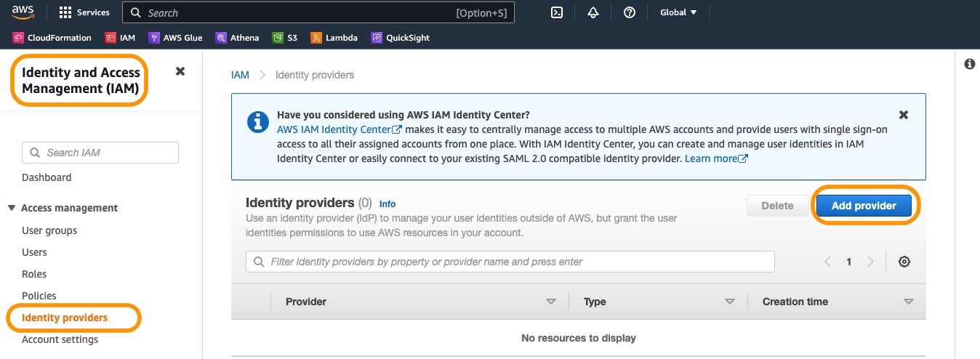The width and height of the screenshot is (980, 359).
Task: Open QuickSight favorite shortcut
Action: click(x=401, y=38)
